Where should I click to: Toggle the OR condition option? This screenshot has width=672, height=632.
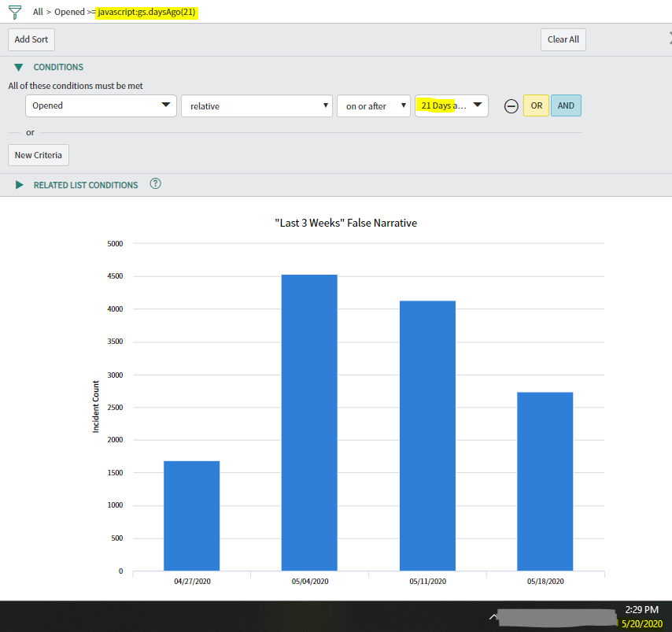pos(538,105)
